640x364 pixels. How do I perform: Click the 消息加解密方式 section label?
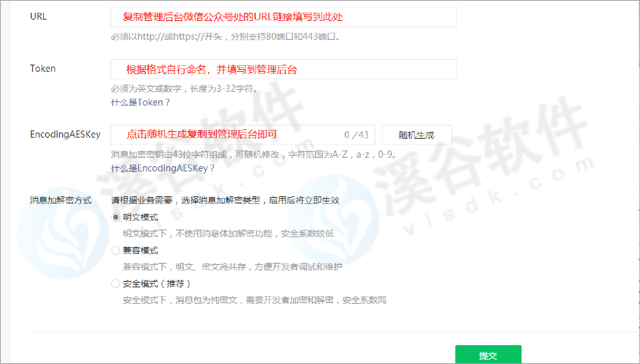pos(61,200)
